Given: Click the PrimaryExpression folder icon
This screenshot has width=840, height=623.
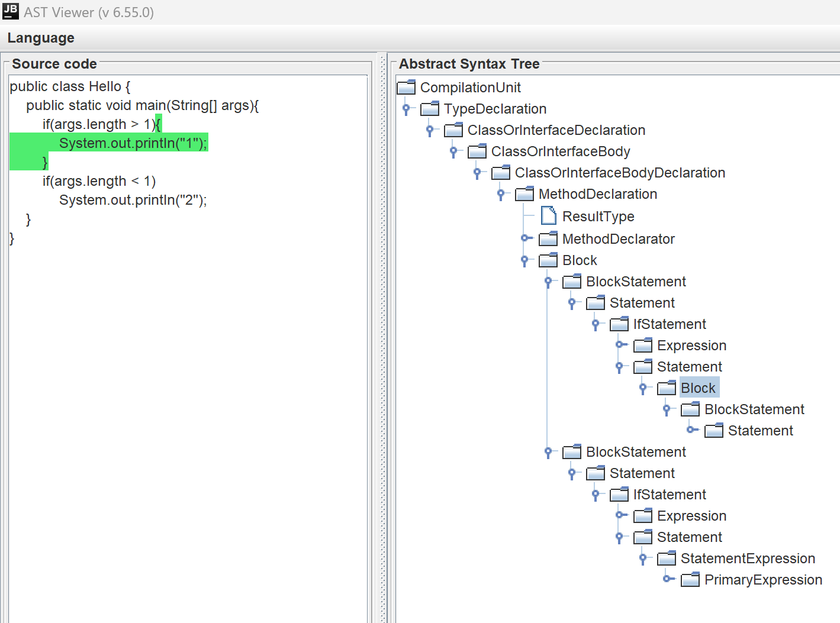Looking at the screenshot, I should click(690, 580).
